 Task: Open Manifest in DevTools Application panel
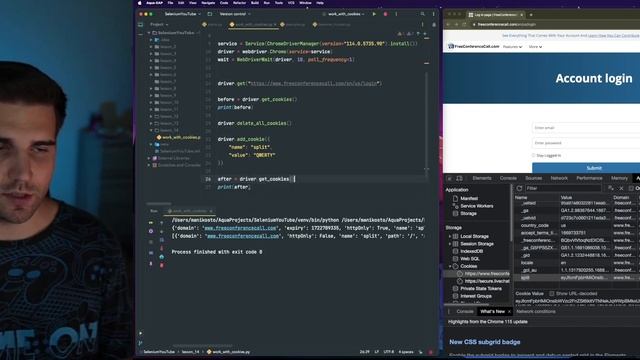(469, 198)
